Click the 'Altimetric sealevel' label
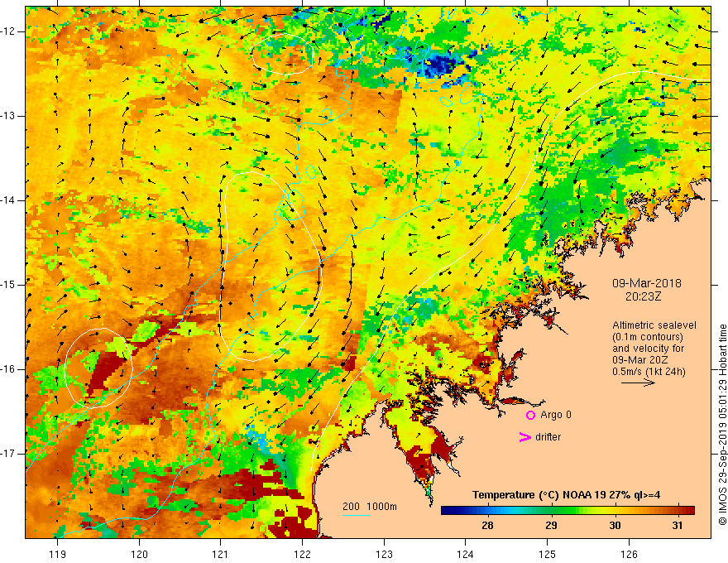 point(654,325)
